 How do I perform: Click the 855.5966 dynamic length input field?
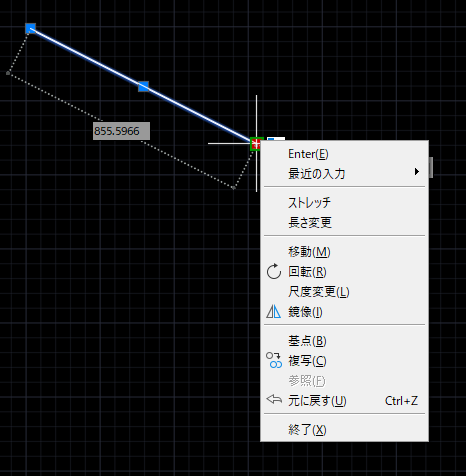[x=121, y=131]
